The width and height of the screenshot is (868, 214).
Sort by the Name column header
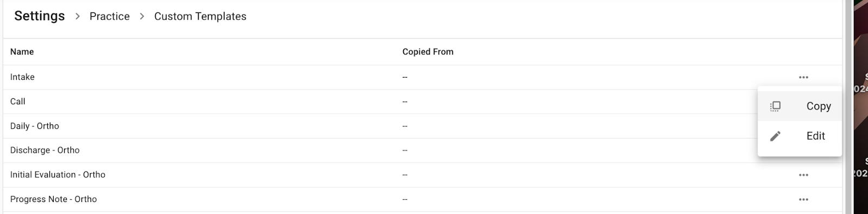(x=22, y=52)
